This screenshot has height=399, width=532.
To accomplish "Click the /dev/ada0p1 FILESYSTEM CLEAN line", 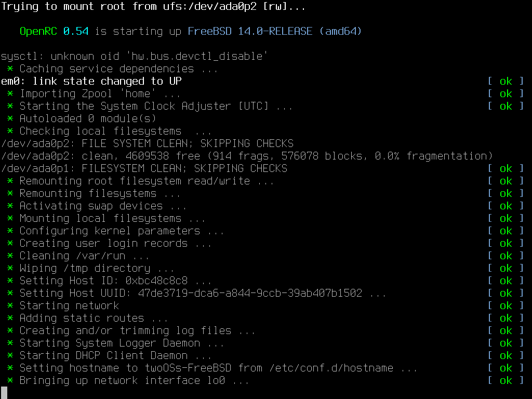I will (144, 168).
